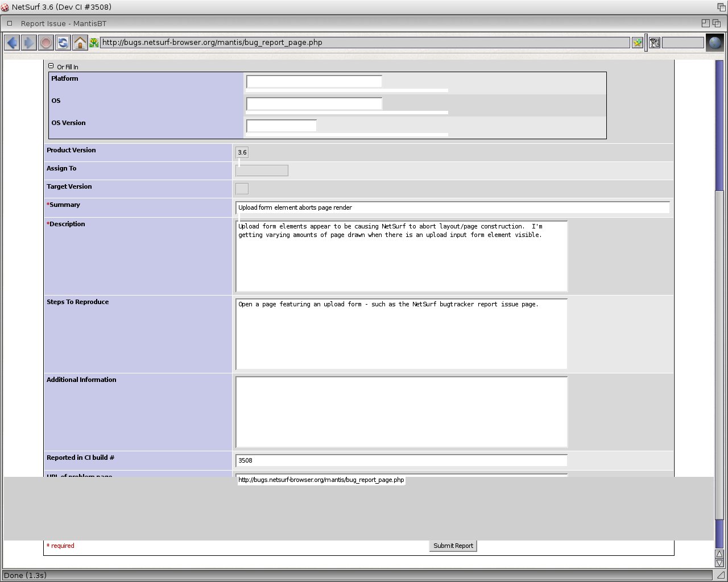Viewport: 728px width, 582px height.
Task: Open the Target Version dropdown
Action: pos(242,189)
